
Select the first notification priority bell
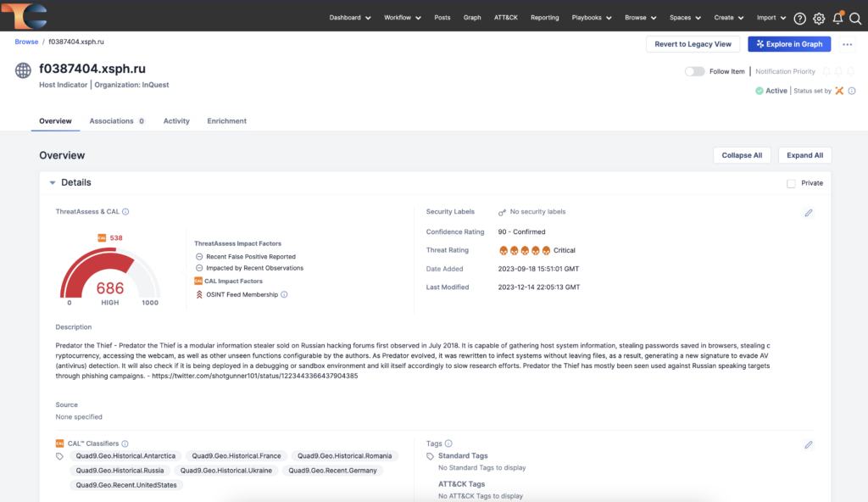826,71
